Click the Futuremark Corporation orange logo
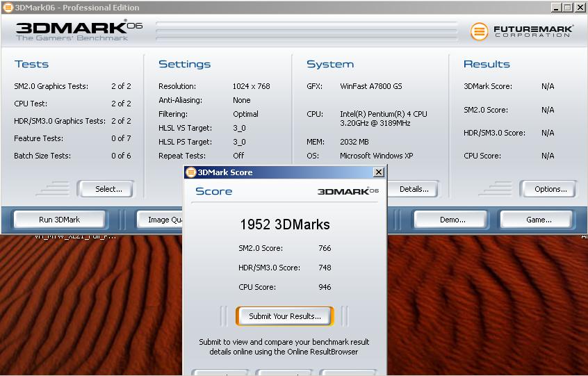This screenshot has height=376, width=588. click(480, 31)
